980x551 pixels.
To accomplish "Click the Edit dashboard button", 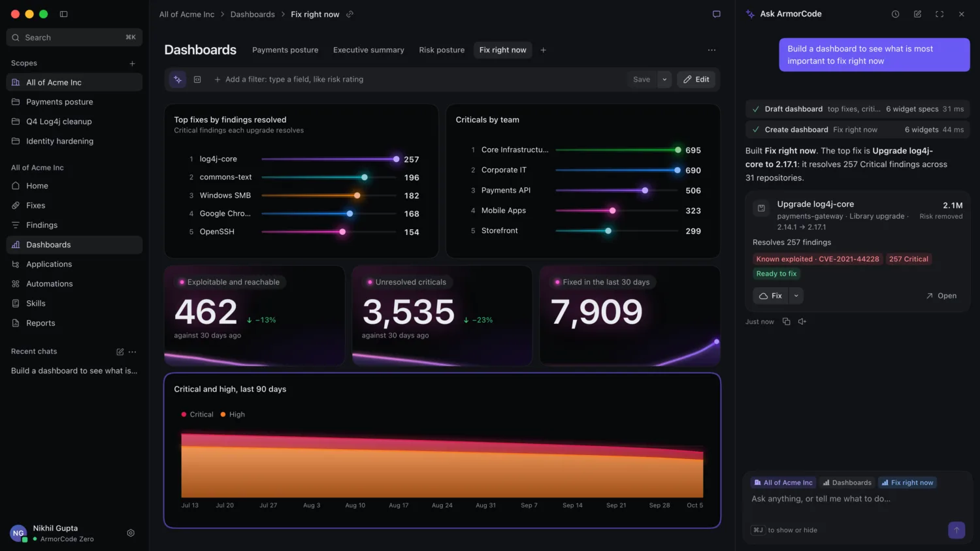I will click(696, 80).
